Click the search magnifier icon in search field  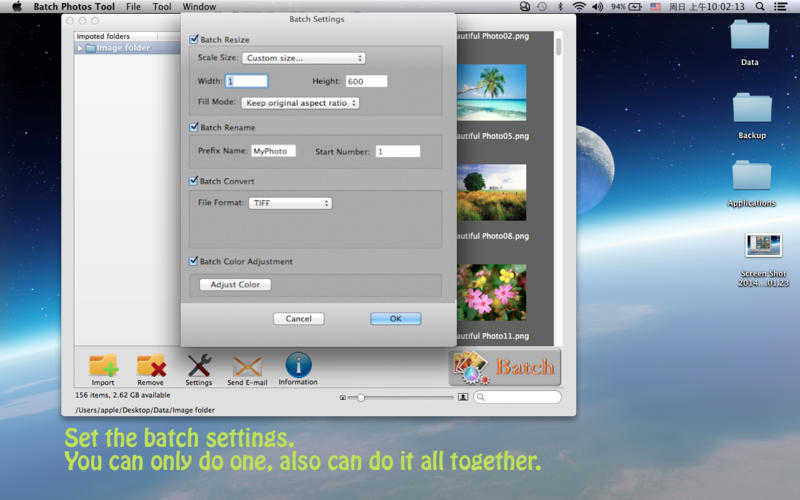pyautogui.click(x=481, y=397)
